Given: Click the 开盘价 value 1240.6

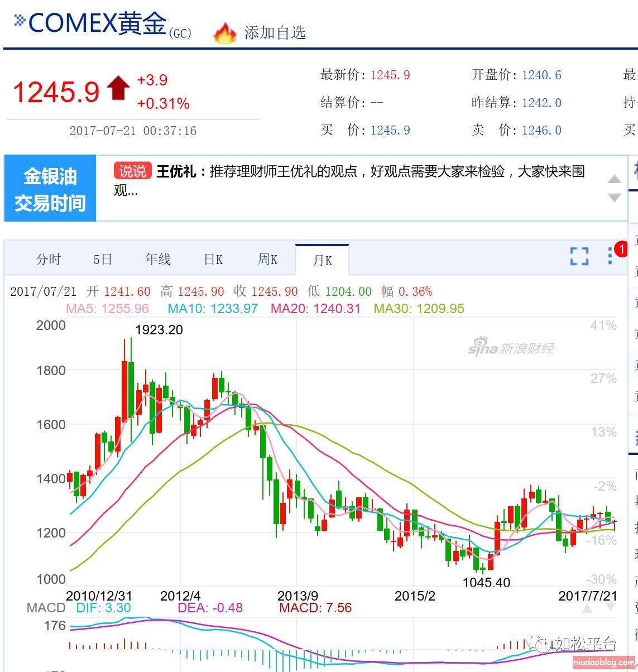Looking at the screenshot, I should pyautogui.click(x=541, y=75).
